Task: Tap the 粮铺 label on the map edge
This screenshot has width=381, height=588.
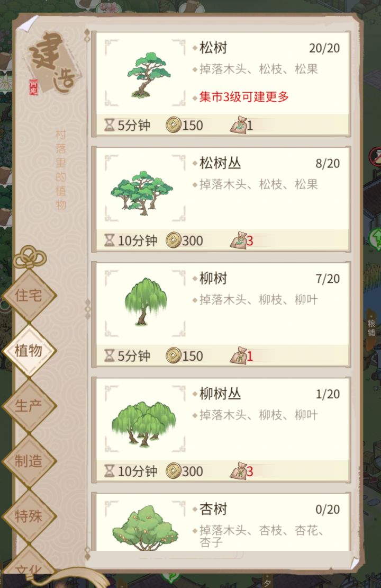Action: (x=371, y=328)
